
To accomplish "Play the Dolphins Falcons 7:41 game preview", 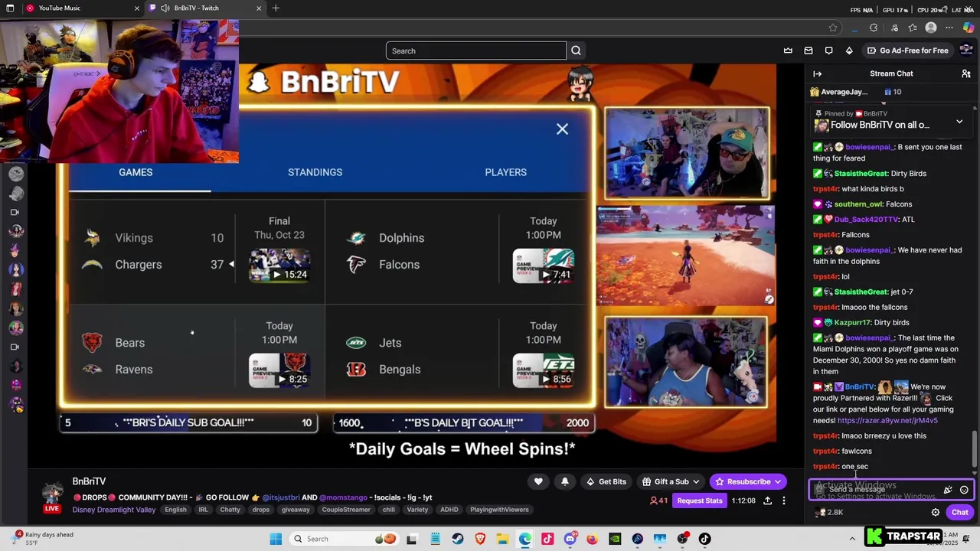I will pos(543,266).
